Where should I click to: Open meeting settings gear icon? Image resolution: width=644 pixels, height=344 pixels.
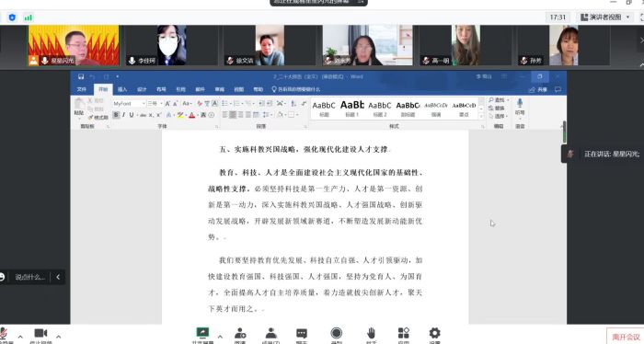tap(434, 333)
